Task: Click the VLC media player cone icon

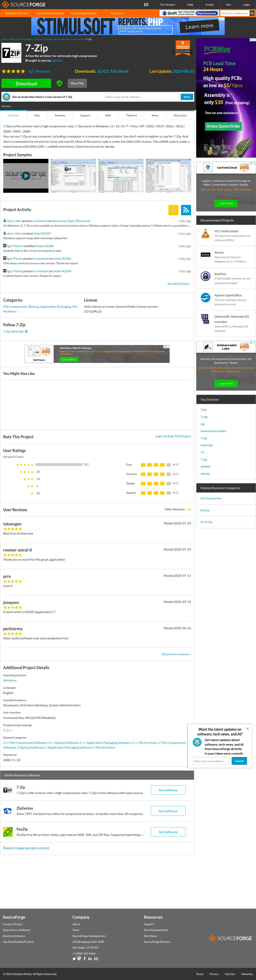Action: click(205, 233)
